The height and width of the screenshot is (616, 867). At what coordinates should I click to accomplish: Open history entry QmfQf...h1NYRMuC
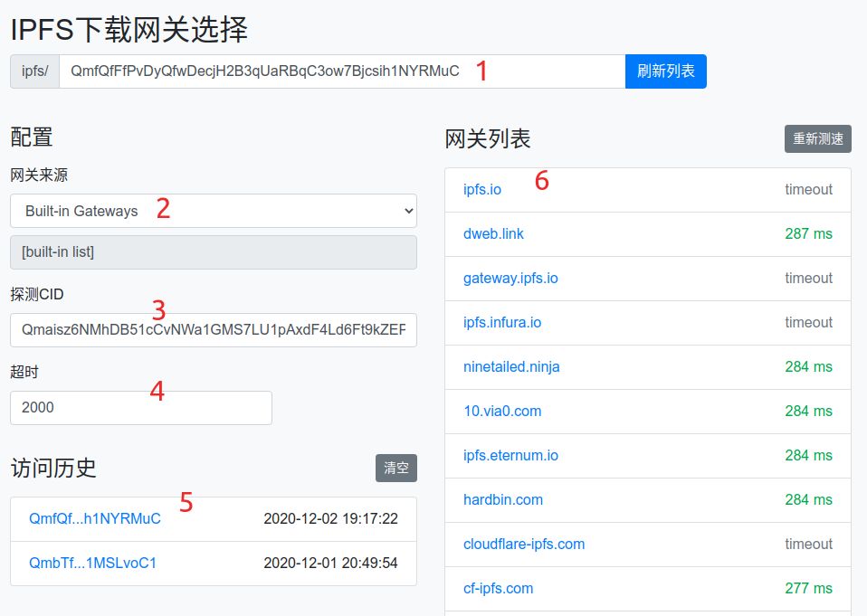pos(94,519)
